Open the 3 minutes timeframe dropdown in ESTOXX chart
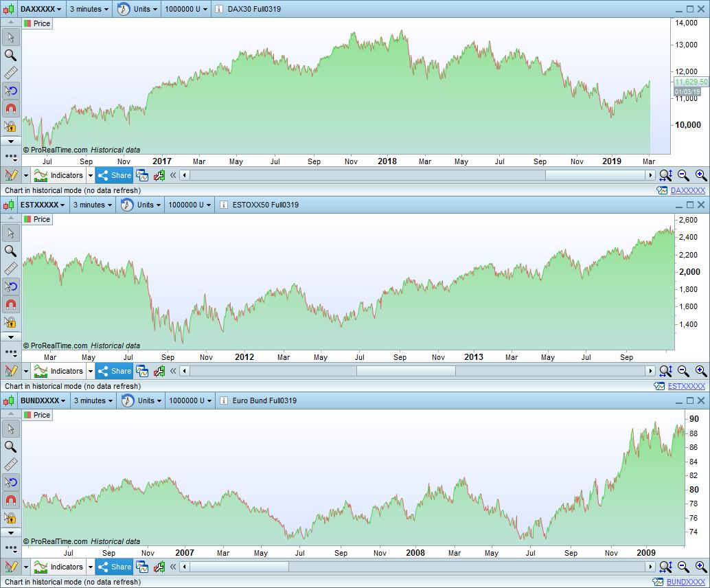This screenshot has width=710, height=588. pyautogui.click(x=93, y=205)
